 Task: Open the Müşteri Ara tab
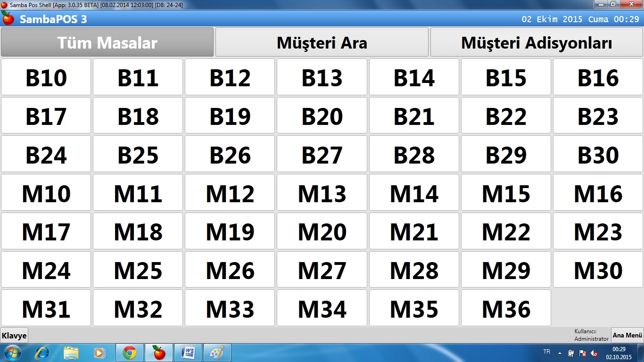click(x=322, y=42)
